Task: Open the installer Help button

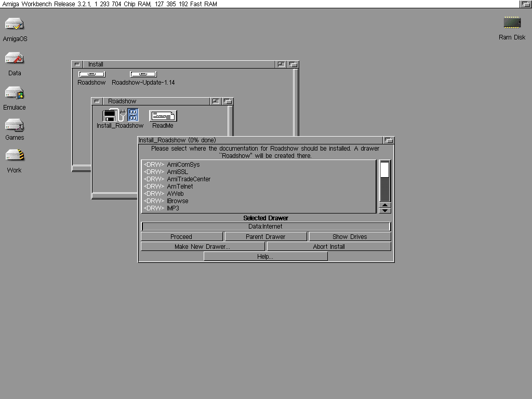Action: click(265, 257)
